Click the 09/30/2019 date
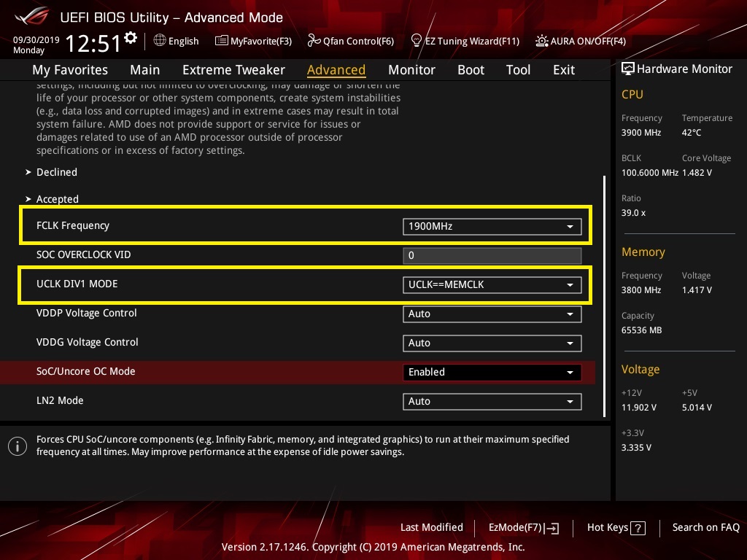The width and height of the screenshot is (747, 560). click(36, 40)
